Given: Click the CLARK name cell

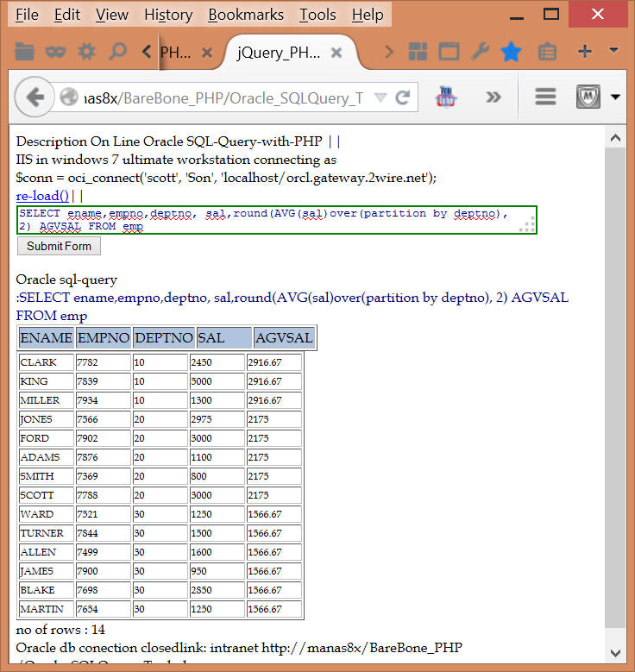Looking at the screenshot, I should click(x=47, y=362).
